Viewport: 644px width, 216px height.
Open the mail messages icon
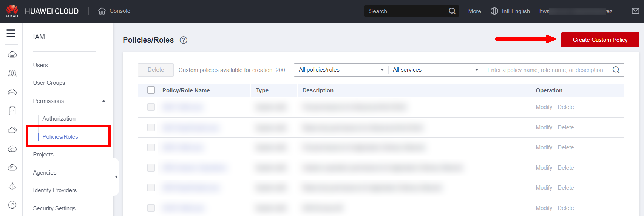pyautogui.click(x=635, y=11)
